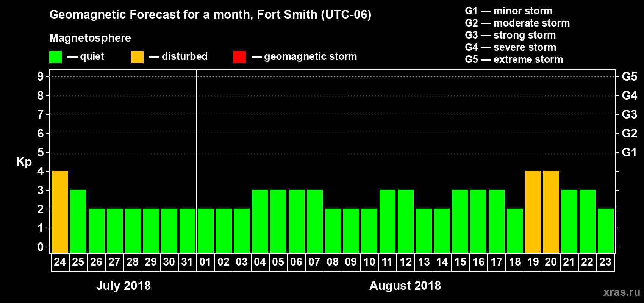Viewport: 644px width, 303px height.
Task: Click the Kp axis title
Action: click(24, 162)
